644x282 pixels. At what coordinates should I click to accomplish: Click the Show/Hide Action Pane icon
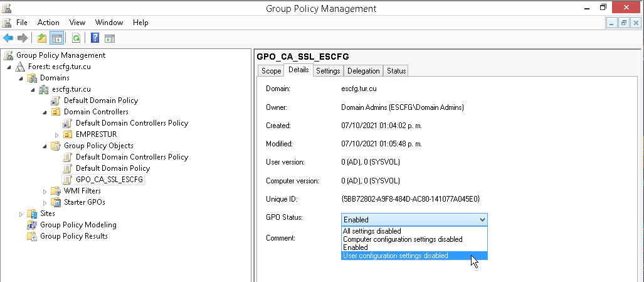tap(109, 38)
